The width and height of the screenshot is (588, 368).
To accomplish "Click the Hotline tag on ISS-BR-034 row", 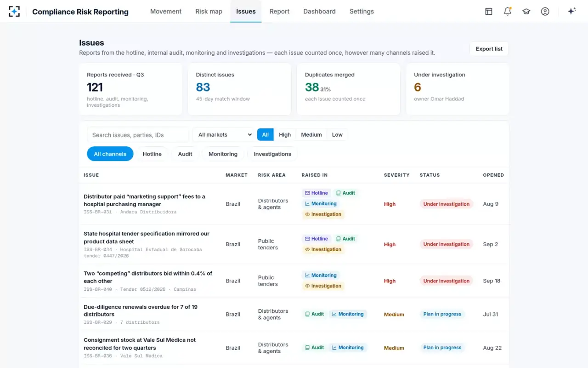I will coord(317,239).
